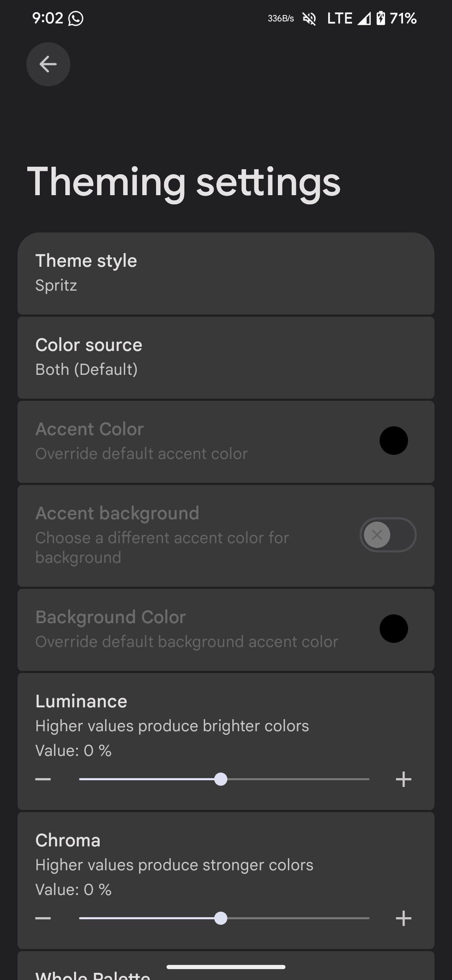The image size is (452, 980).
Task: Click the Chroma slider handle
Action: click(x=221, y=918)
